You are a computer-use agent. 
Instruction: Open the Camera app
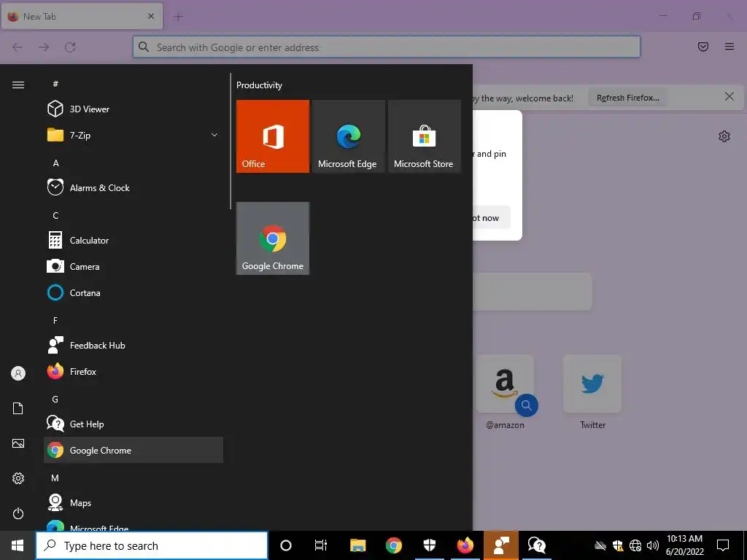coord(133,267)
